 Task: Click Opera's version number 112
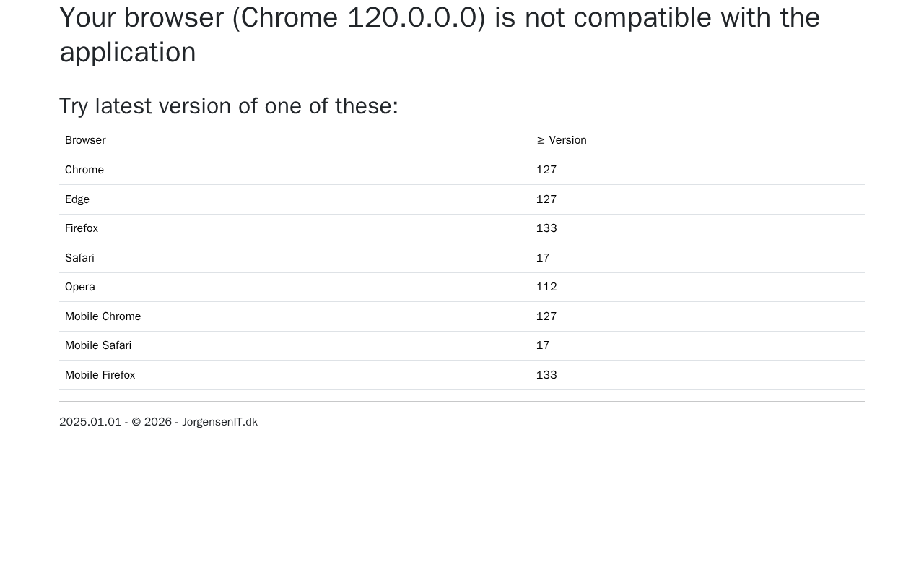(546, 287)
